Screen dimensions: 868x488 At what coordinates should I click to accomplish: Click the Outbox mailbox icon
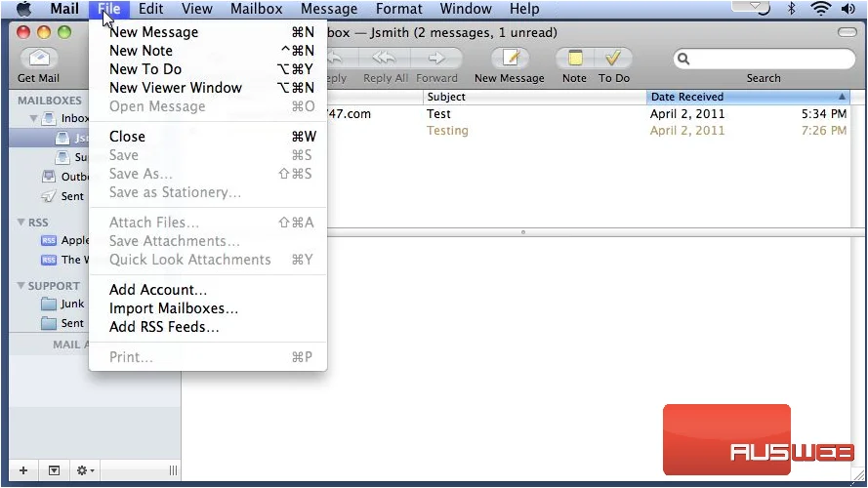(49, 177)
